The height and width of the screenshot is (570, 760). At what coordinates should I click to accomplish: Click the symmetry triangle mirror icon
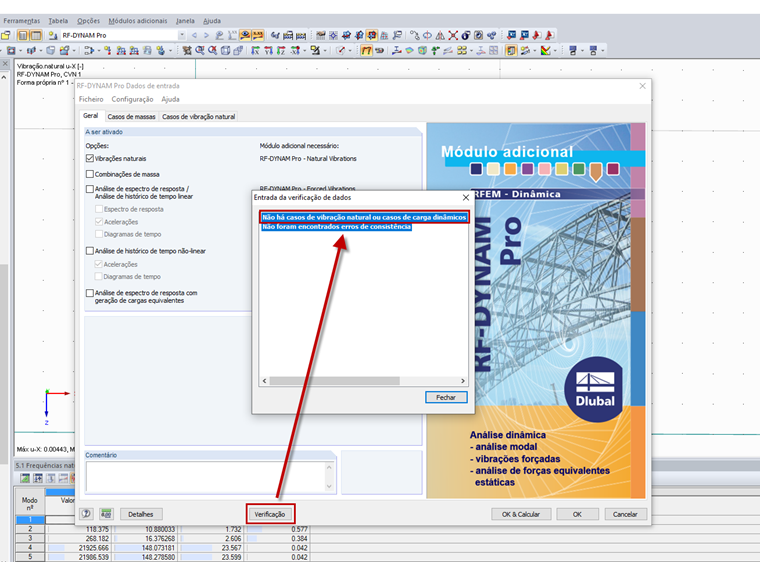click(x=440, y=35)
